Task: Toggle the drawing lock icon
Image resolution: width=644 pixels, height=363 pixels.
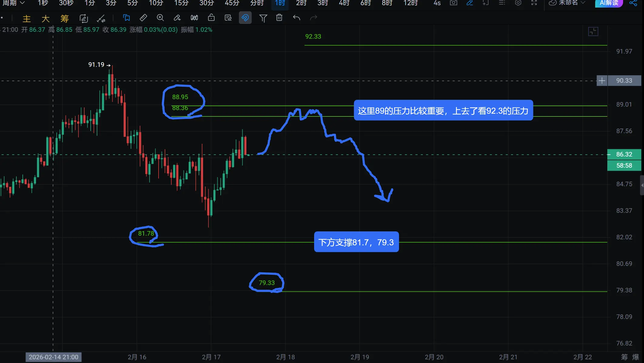Action: click(211, 18)
